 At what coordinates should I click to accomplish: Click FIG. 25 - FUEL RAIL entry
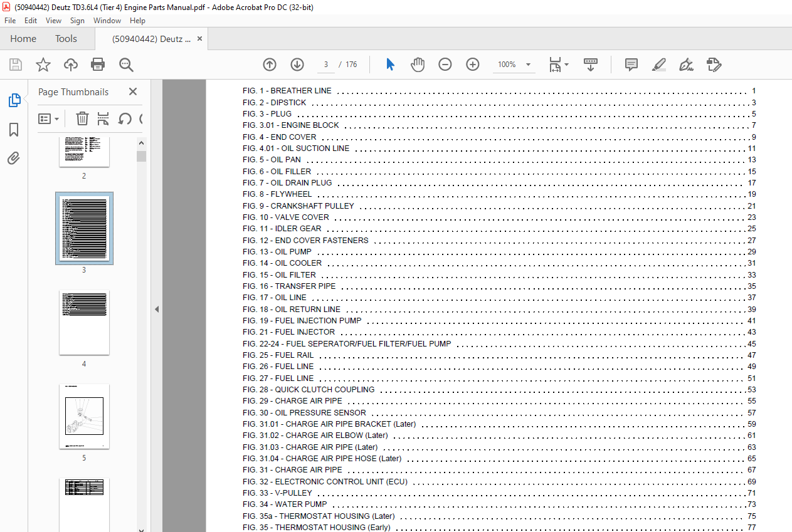[278, 355]
